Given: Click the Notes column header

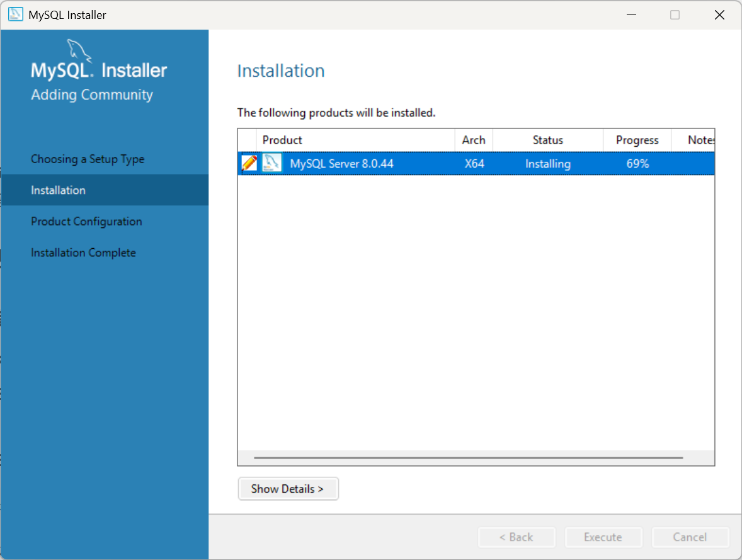Looking at the screenshot, I should click(x=693, y=140).
